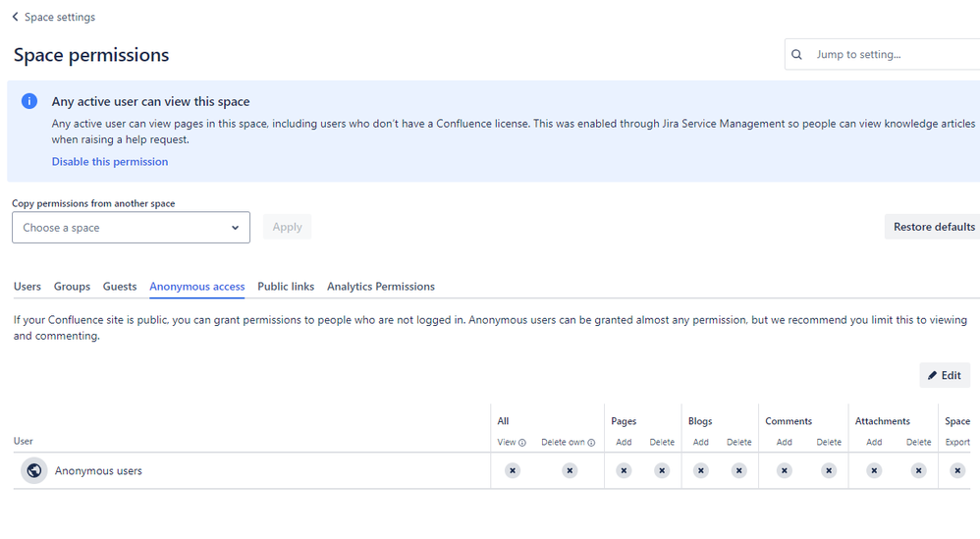Go back to Space settings
The image size is (980, 539).
[54, 17]
